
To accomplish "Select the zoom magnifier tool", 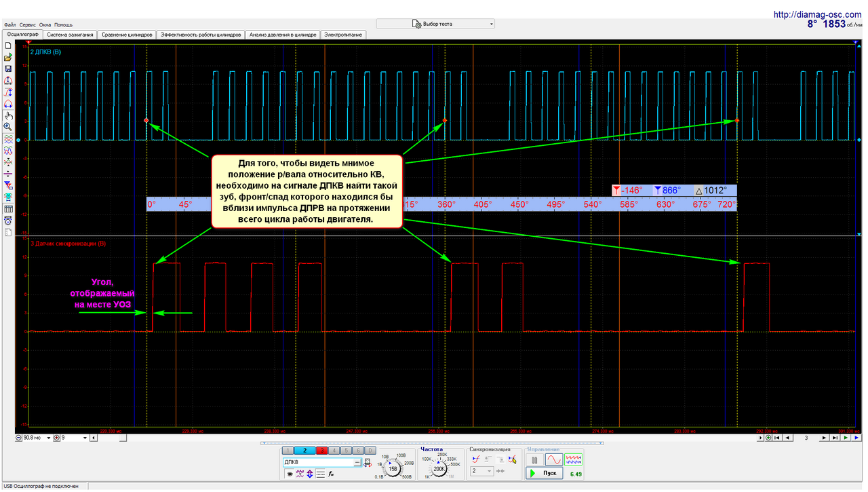I will coord(7,127).
